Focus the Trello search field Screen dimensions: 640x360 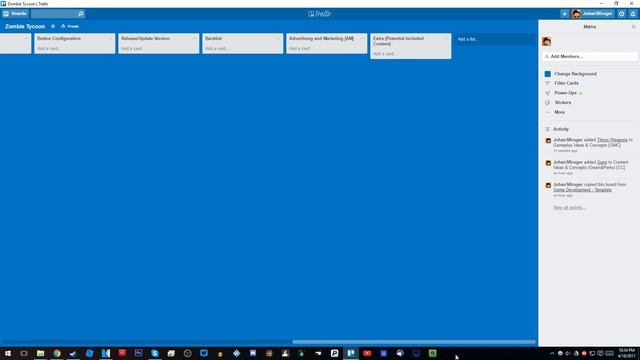pyautogui.click(x=54, y=13)
